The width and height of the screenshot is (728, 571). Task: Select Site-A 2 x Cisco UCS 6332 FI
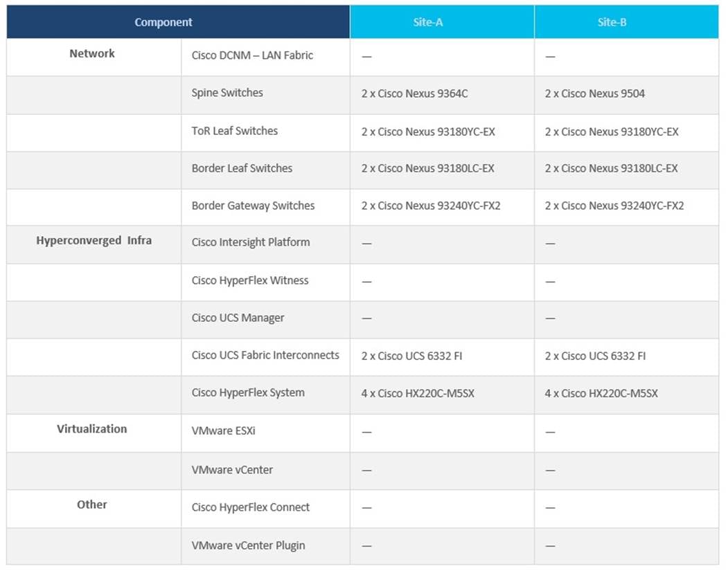pyautogui.click(x=412, y=356)
